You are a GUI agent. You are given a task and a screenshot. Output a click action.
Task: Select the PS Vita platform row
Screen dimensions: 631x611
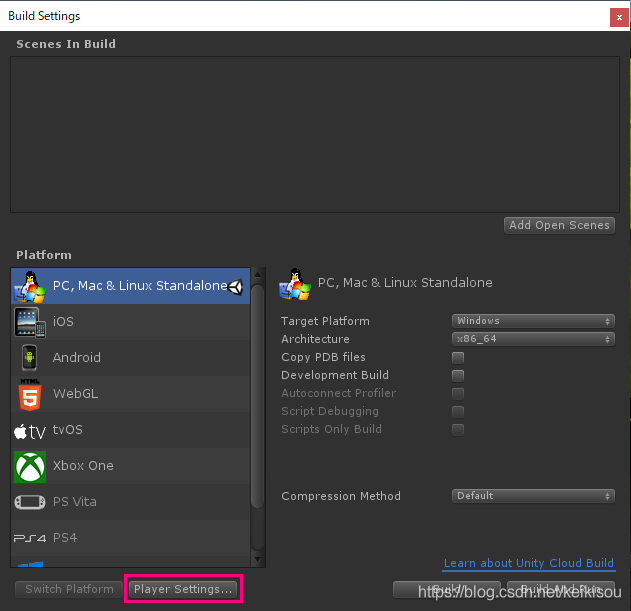(130, 502)
